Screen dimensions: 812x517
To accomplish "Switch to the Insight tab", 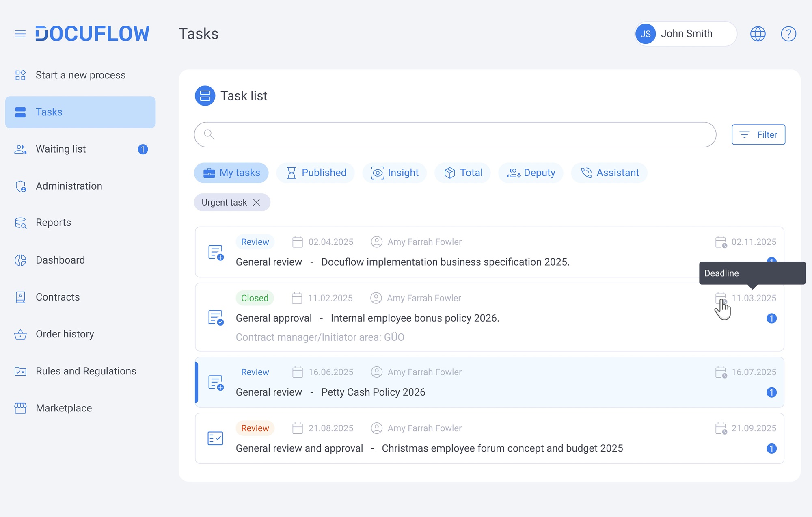I will 395,173.
